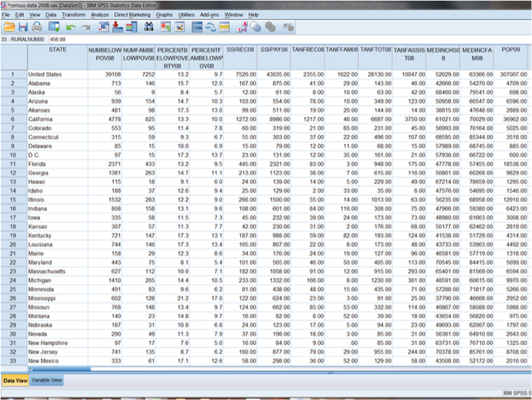Open Find with the binoculars icon

tap(149, 27)
